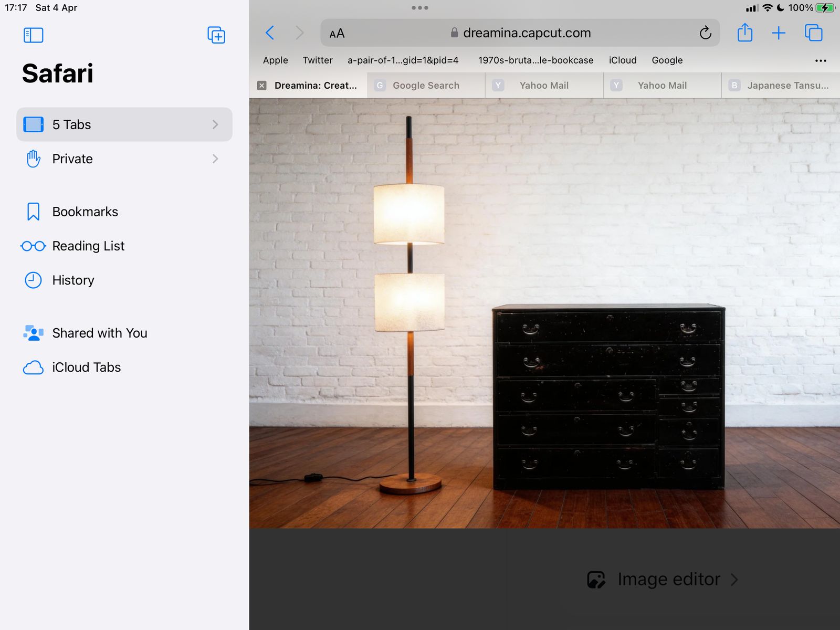Open Bookmarks in the sidebar
This screenshot has width=840, height=630.
(x=124, y=212)
